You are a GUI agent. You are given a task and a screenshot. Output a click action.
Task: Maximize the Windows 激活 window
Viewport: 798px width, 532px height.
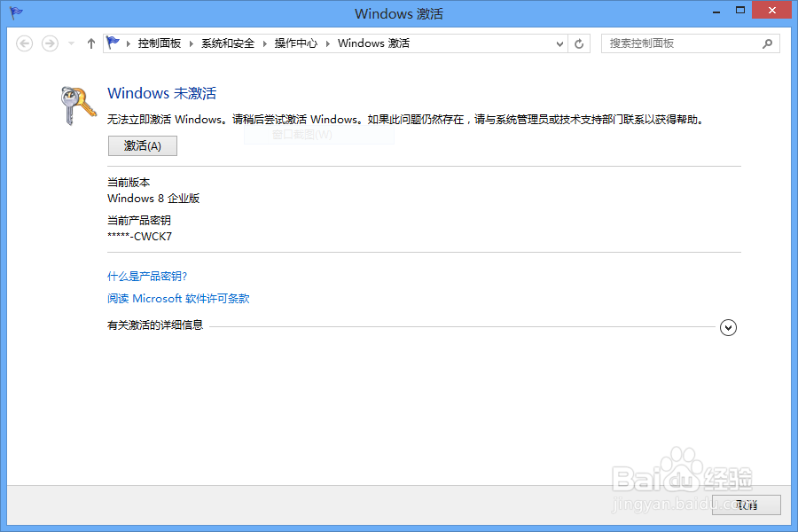click(x=740, y=10)
